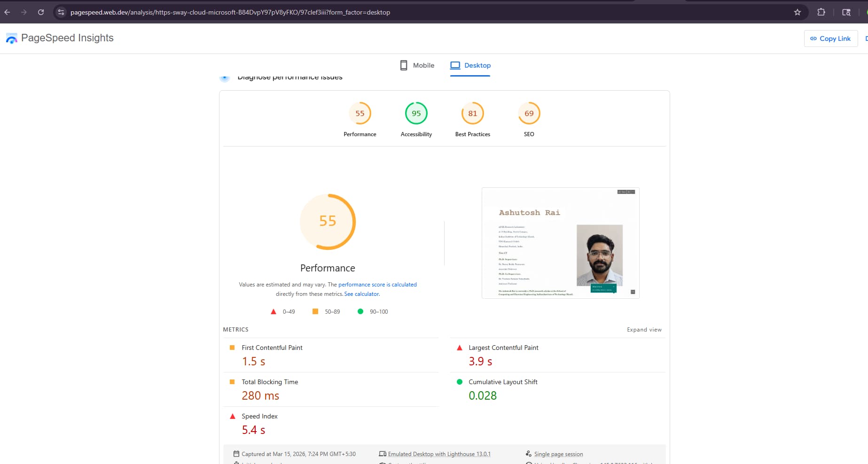Click the back navigation arrow
The width and height of the screenshot is (868, 464).
7,12
